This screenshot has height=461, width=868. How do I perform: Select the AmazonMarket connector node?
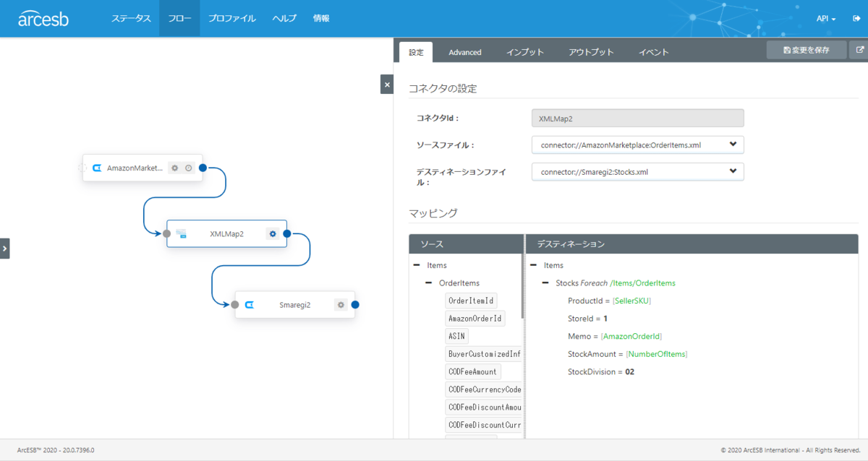(142, 168)
